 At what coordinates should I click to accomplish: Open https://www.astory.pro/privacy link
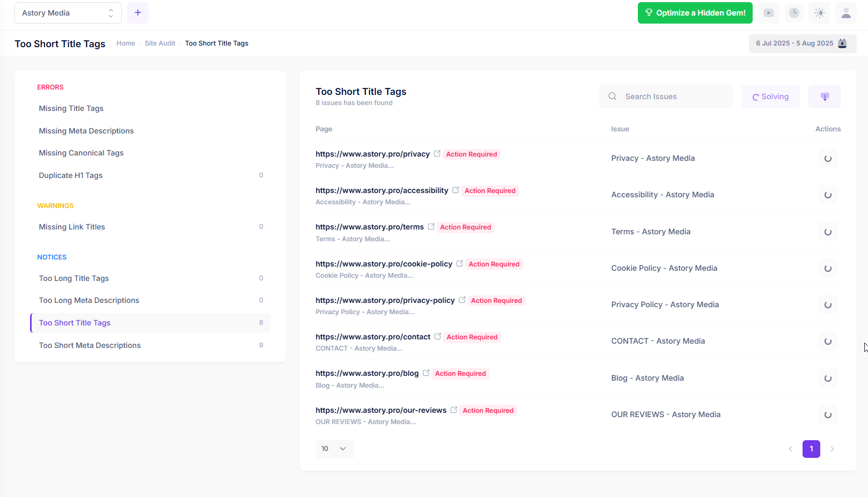click(372, 154)
